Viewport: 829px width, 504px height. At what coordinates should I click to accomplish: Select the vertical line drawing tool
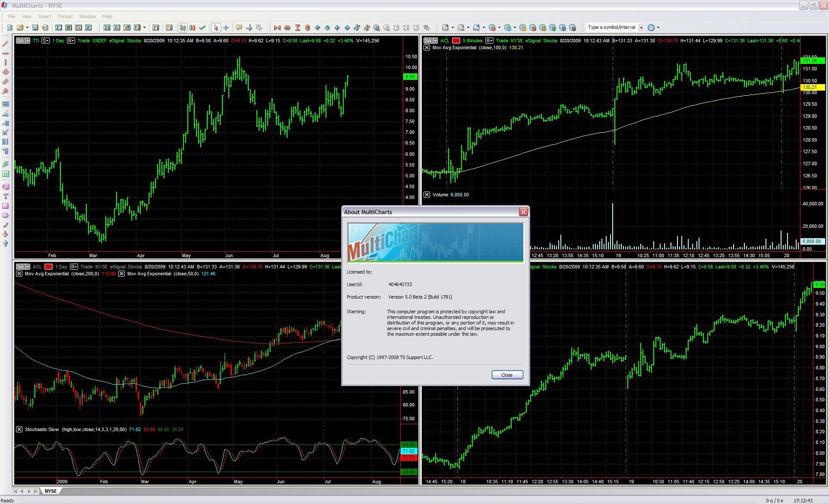tap(5, 63)
